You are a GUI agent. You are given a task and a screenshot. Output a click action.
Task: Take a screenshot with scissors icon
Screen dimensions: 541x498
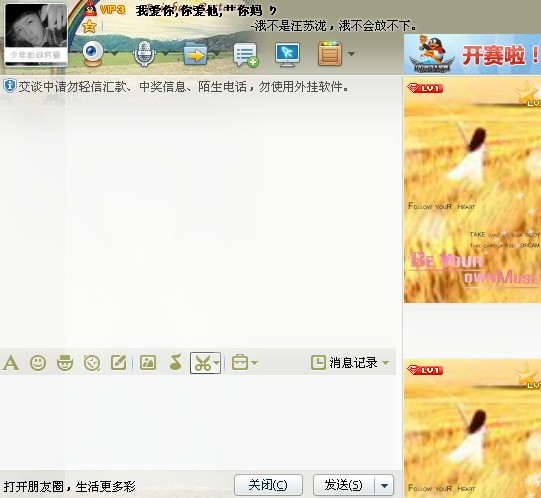click(202, 363)
